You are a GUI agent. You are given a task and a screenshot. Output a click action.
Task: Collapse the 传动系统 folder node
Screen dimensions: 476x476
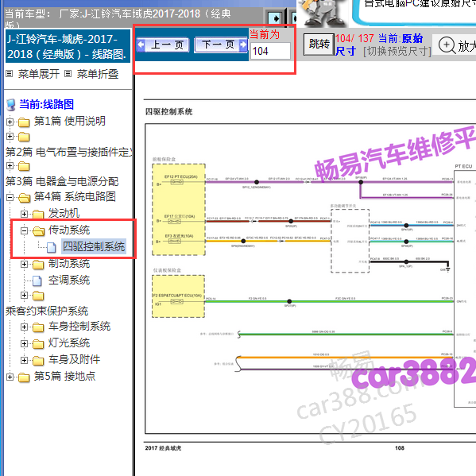pyautogui.click(x=24, y=230)
